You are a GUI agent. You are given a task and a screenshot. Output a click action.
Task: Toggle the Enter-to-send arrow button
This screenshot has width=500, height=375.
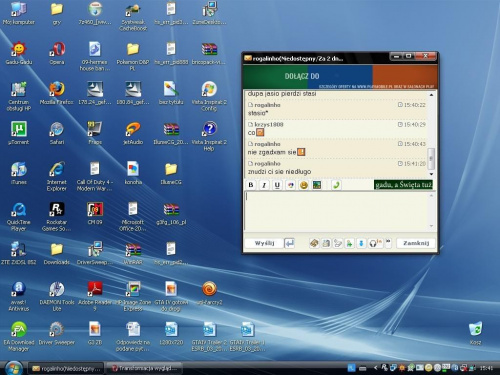click(289, 243)
